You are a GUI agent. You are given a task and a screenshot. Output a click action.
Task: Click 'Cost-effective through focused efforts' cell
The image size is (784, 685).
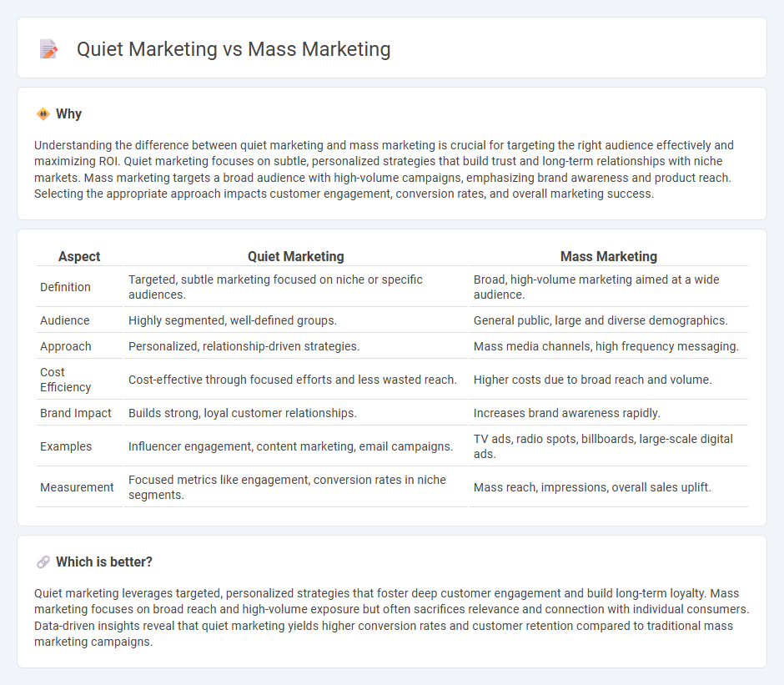[x=295, y=380]
